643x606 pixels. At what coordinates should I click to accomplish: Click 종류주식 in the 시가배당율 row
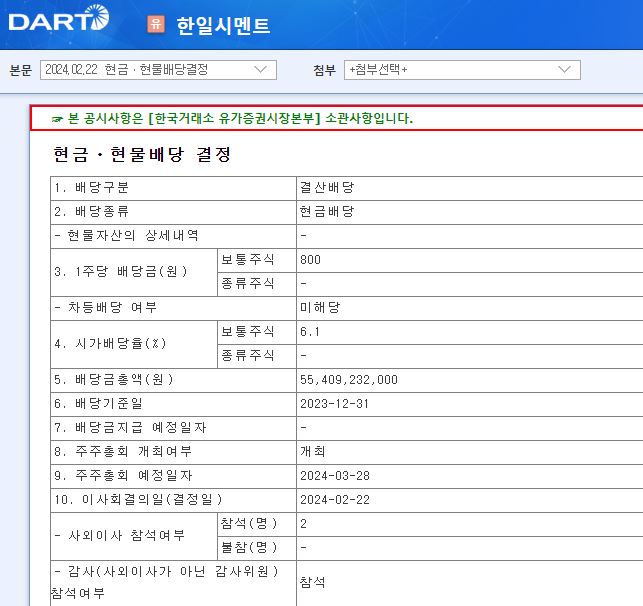(x=248, y=355)
